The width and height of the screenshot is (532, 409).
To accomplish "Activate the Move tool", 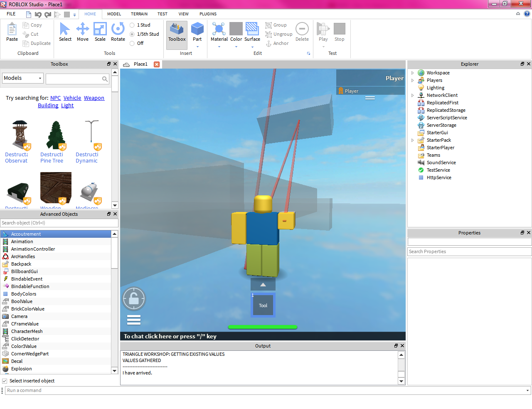I will click(83, 32).
